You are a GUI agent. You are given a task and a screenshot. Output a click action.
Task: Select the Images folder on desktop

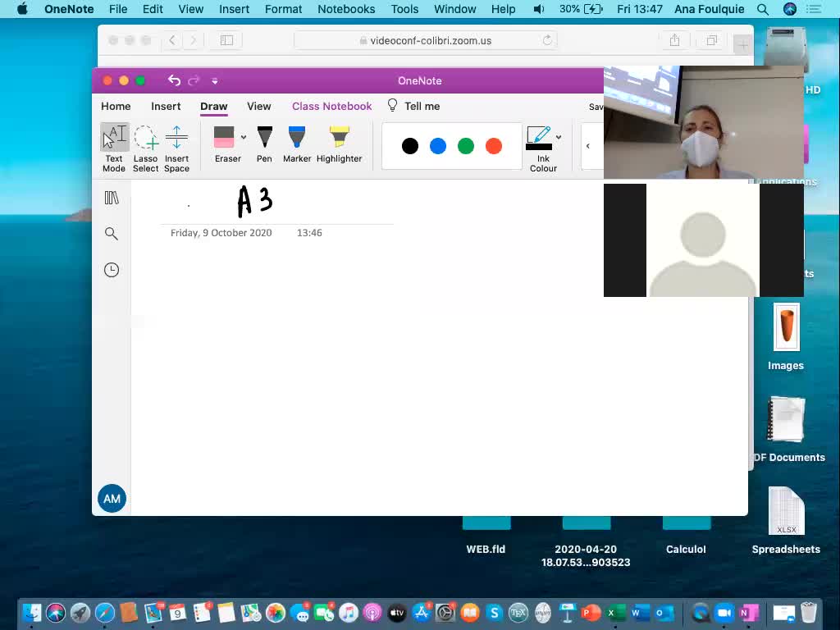coord(786,337)
